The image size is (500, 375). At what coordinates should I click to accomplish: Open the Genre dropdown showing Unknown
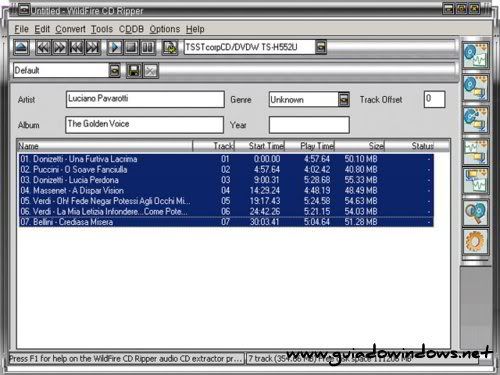[x=344, y=99]
